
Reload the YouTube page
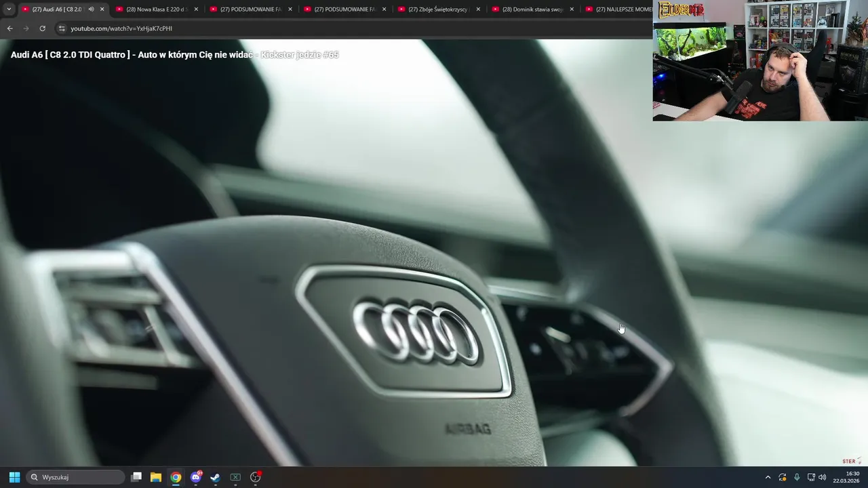pyautogui.click(x=42, y=28)
